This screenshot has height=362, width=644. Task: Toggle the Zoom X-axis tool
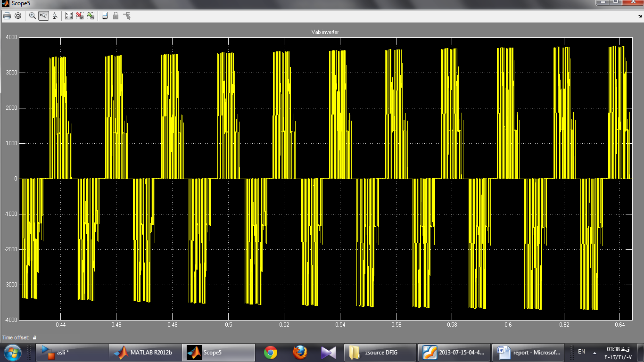[44, 16]
